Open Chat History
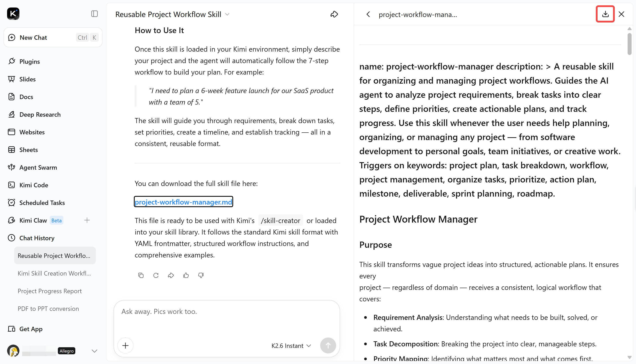The image size is (636, 364). [x=37, y=238]
